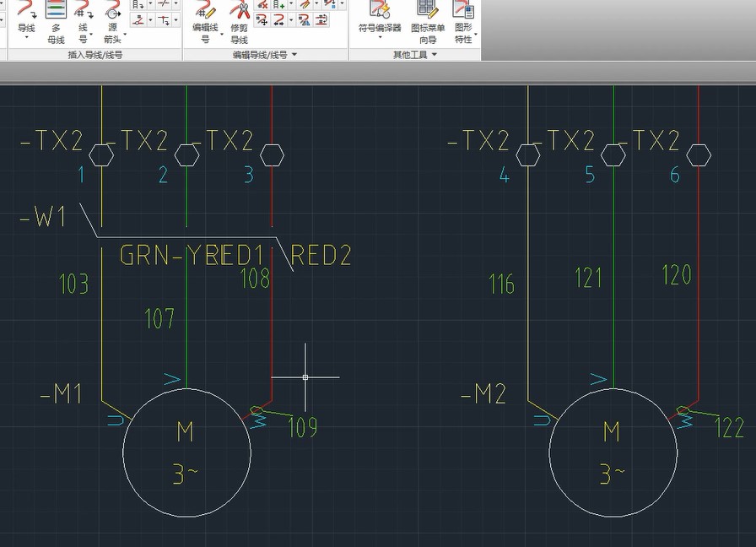Expand the 编辑导线/线号 panel dropdown
The width and height of the screenshot is (756, 547).
click(294, 55)
